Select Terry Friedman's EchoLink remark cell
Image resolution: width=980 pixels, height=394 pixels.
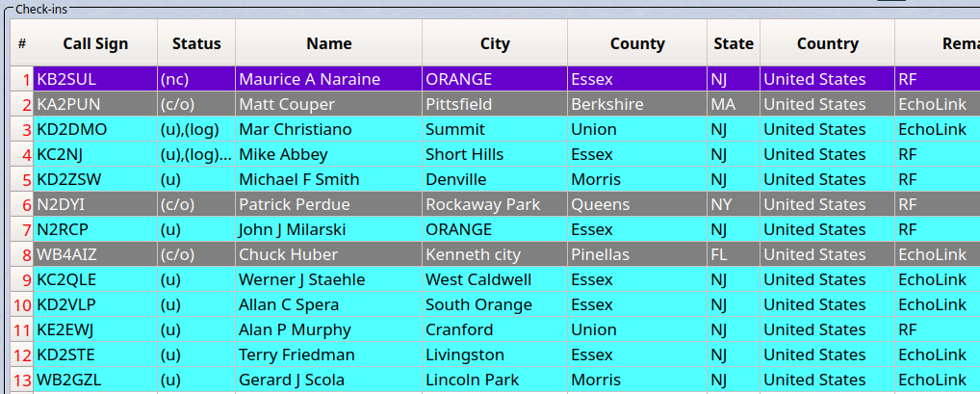(x=938, y=355)
